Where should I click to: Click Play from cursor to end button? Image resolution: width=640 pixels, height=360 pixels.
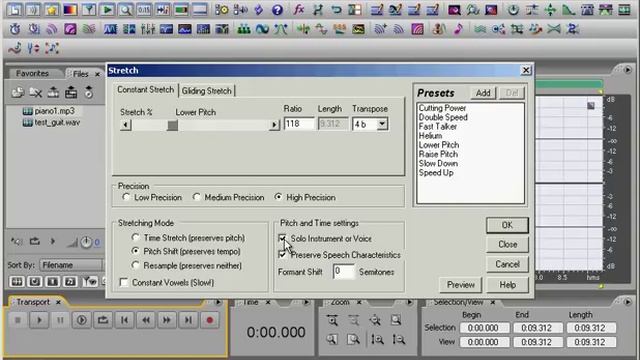82,320
